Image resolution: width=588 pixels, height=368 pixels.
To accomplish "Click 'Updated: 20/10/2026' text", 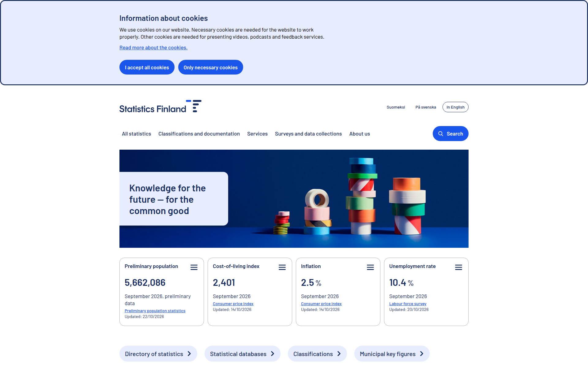I will tap(409, 309).
